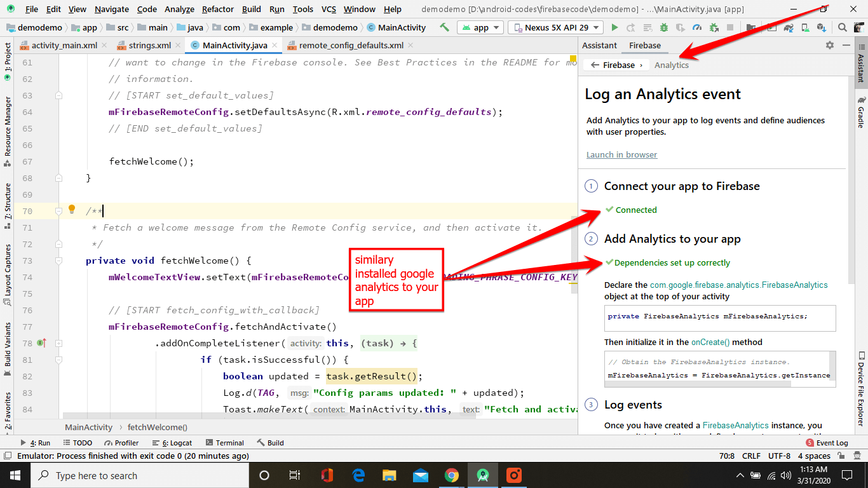Click the Launch in browser link

click(621, 154)
